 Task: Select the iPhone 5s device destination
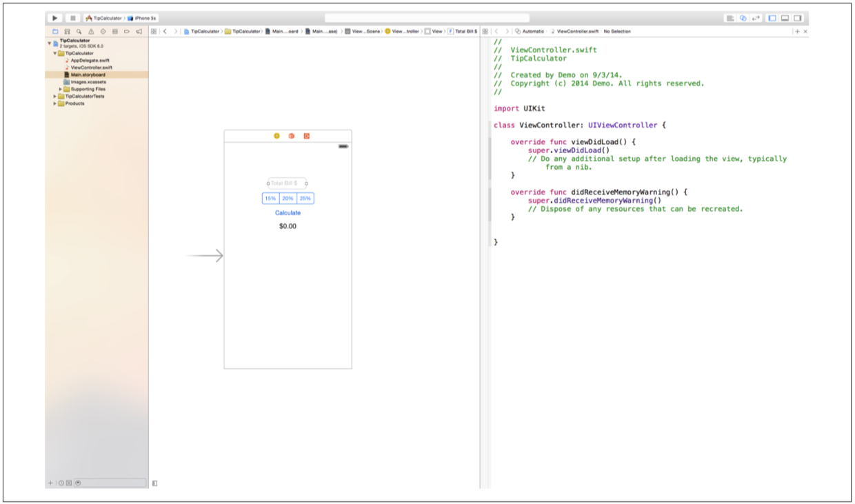[x=141, y=18]
